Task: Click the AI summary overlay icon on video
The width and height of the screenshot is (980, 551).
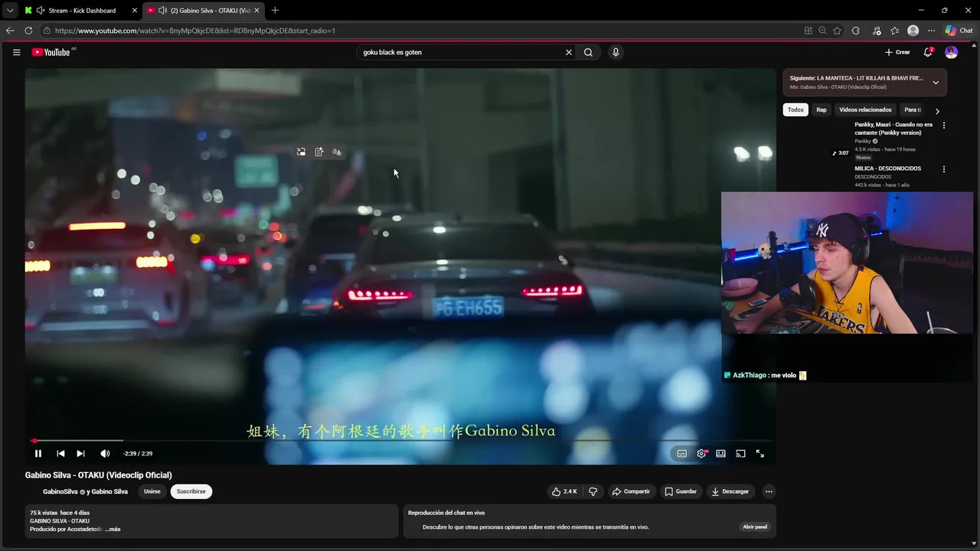Action: tap(319, 152)
